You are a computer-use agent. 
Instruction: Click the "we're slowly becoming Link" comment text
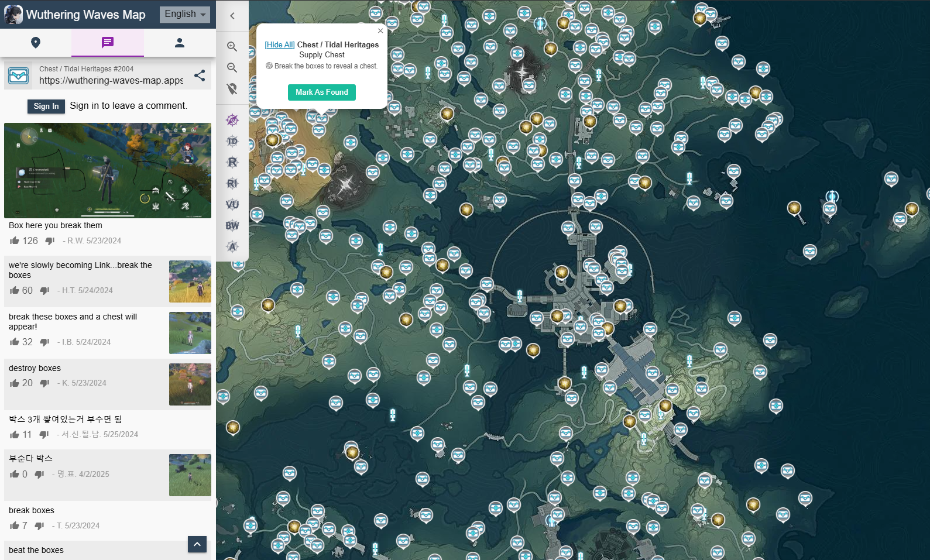click(80, 270)
